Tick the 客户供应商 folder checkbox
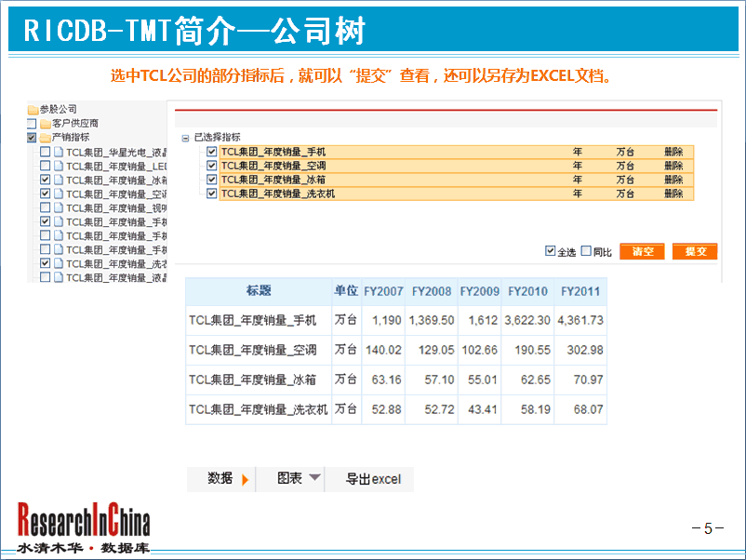The width and height of the screenshot is (746, 560). pos(32,124)
